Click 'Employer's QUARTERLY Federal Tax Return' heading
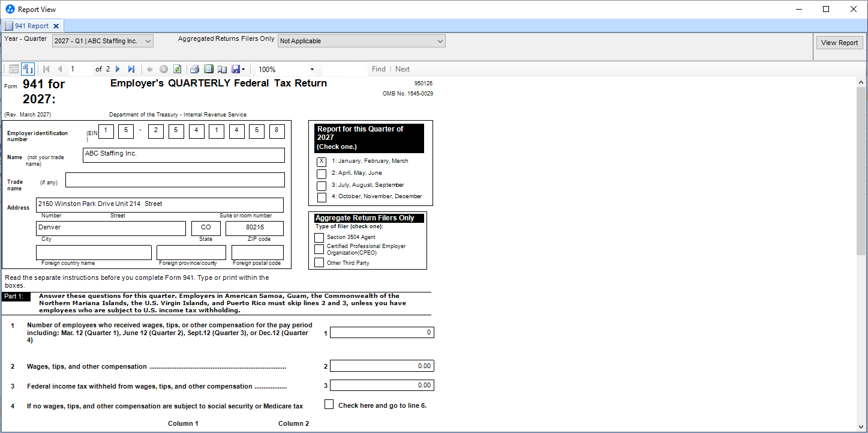 218,83
